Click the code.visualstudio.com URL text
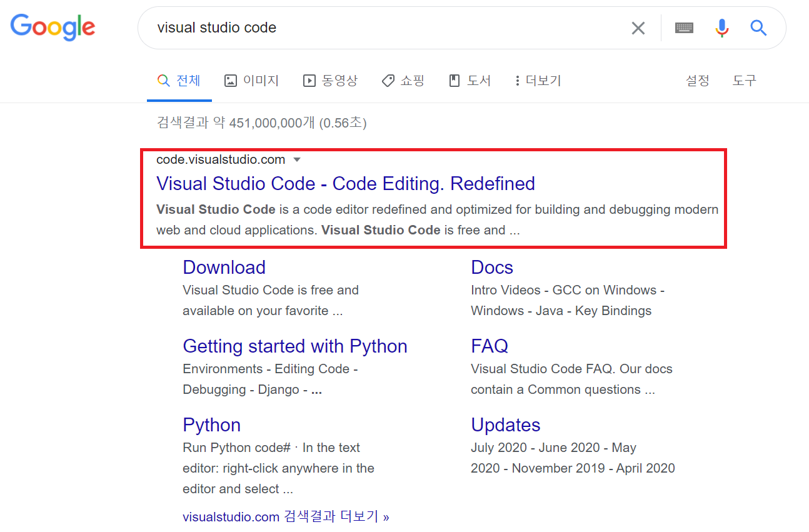The width and height of the screenshot is (809, 532). click(221, 160)
